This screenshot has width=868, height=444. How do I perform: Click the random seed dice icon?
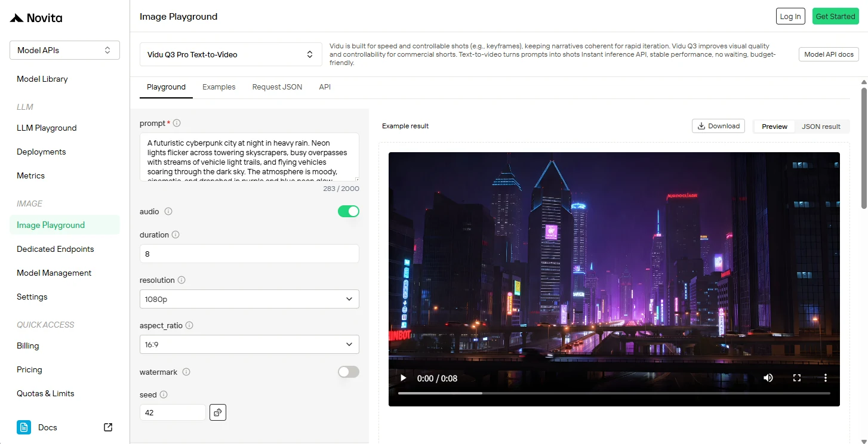click(218, 412)
